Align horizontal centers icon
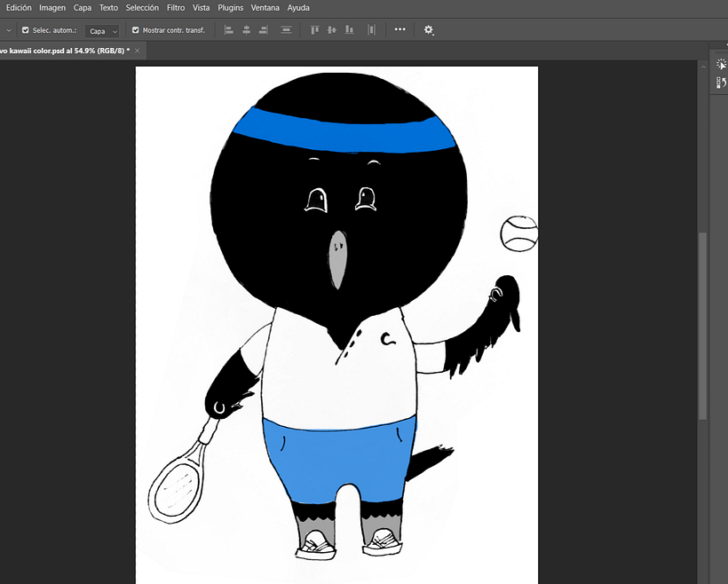The width and height of the screenshot is (728, 584). (x=246, y=30)
